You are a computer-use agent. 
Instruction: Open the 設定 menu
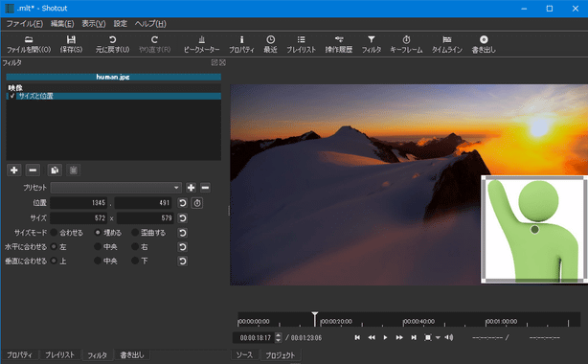click(121, 24)
